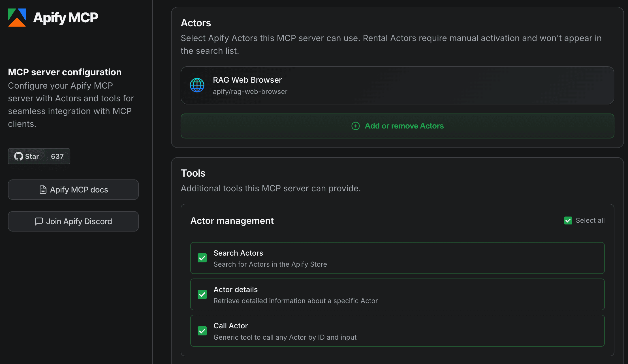Click the Apify MCP title text

tap(65, 17)
